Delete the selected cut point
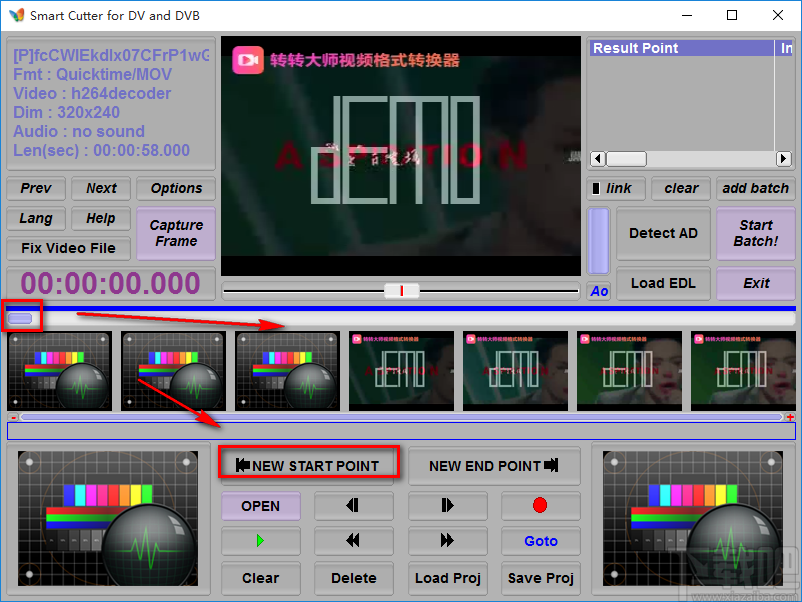Image resolution: width=802 pixels, height=602 pixels. pyautogui.click(x=353, y=578)
